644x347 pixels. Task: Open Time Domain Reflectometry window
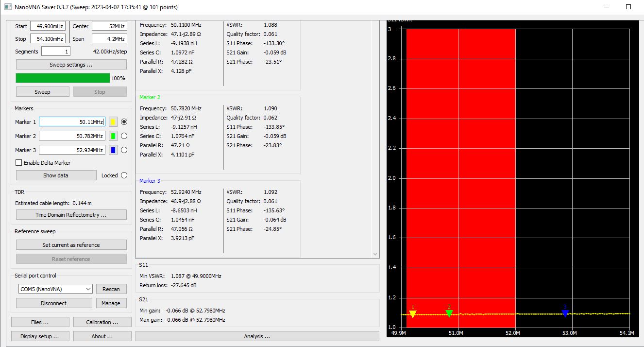(71, 215)
